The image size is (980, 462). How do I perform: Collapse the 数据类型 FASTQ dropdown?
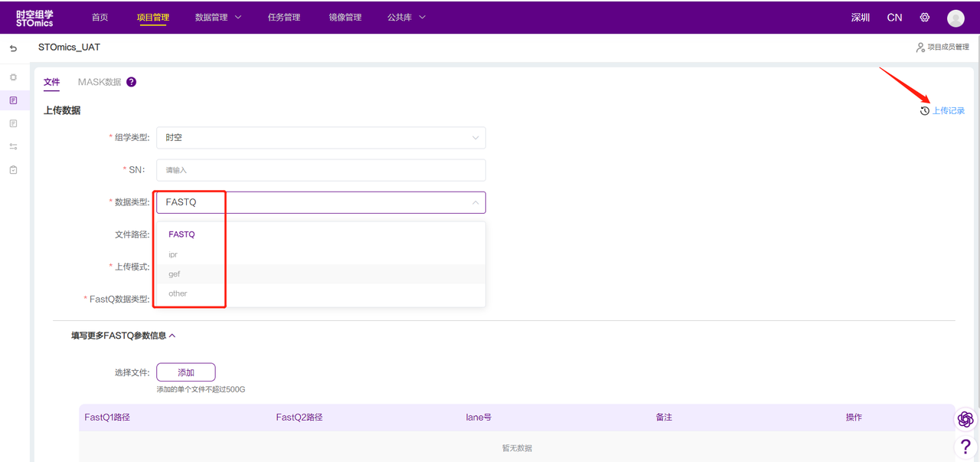[x=475, y=202]
